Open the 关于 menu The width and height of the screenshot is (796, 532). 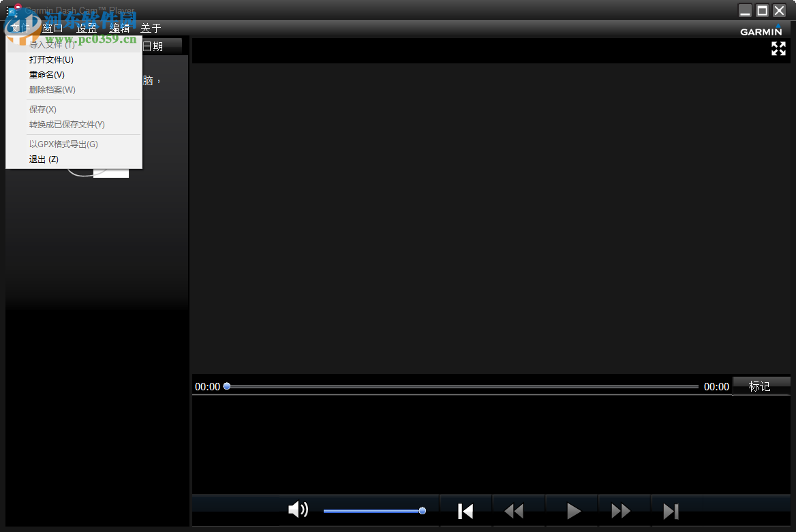pos(150,28)
